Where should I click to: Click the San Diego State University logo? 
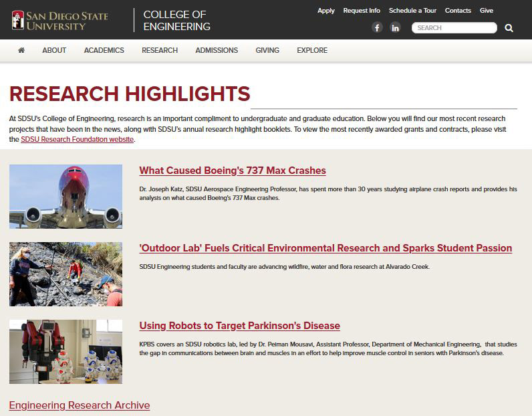tap(59, 20)
